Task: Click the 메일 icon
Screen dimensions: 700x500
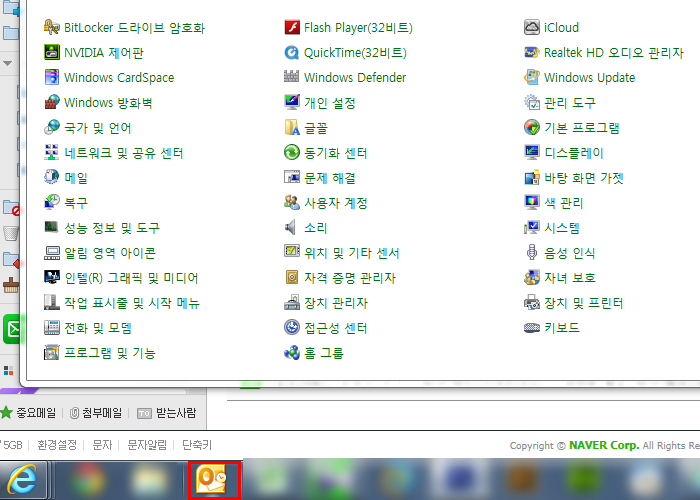Action: click(52, 177)
